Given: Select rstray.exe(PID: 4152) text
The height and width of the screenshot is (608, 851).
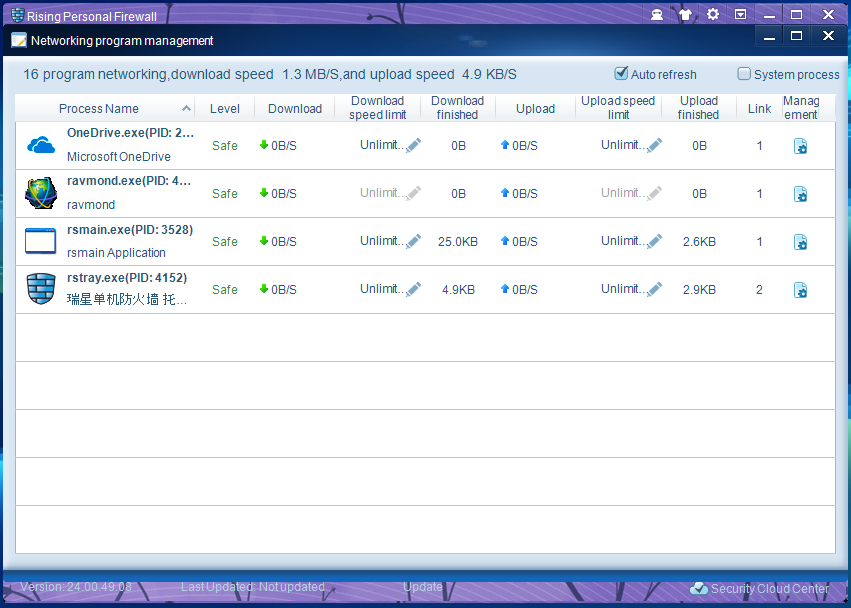Looking at the screenshot, I should click(x=127, y=277).
